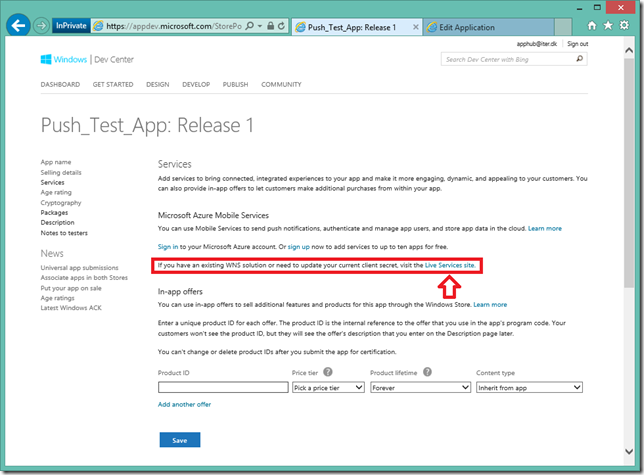Screen dimensions: 644x475
Task: Go back with the browser back arrow
Action: pyautogui.click(x=18, y=26)
